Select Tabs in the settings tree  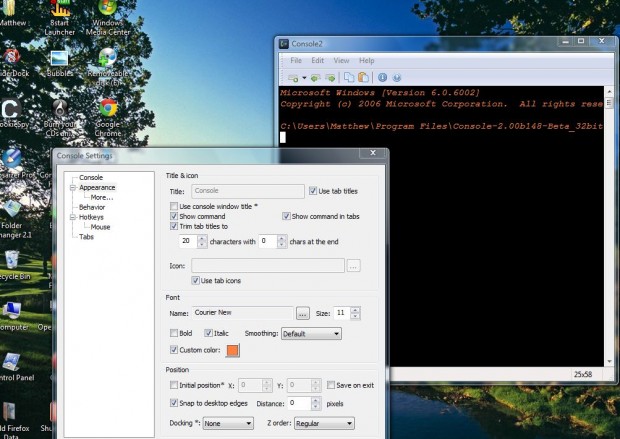(86, 237)
